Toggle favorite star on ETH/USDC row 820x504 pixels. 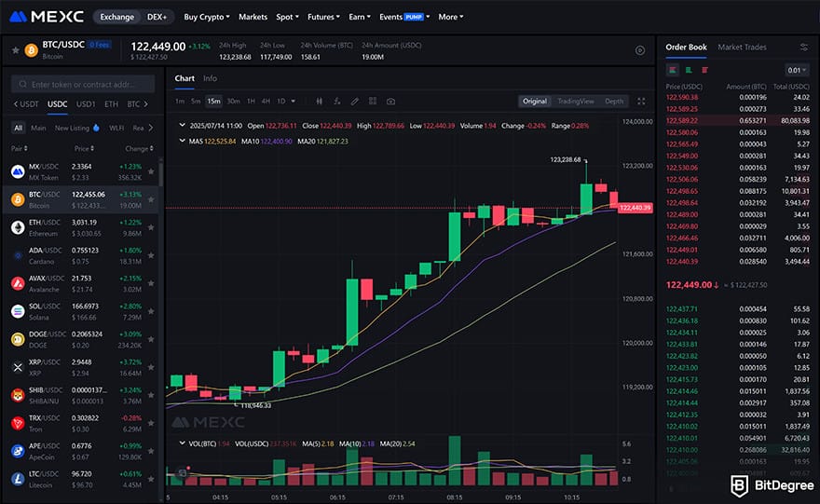(x=151, y=227)
